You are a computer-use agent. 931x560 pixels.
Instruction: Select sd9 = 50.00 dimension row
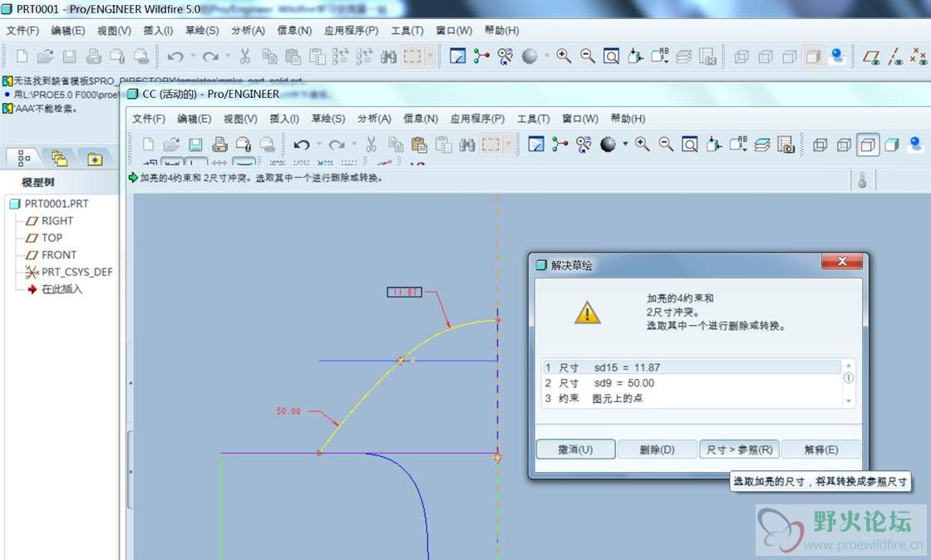(691, 383)
